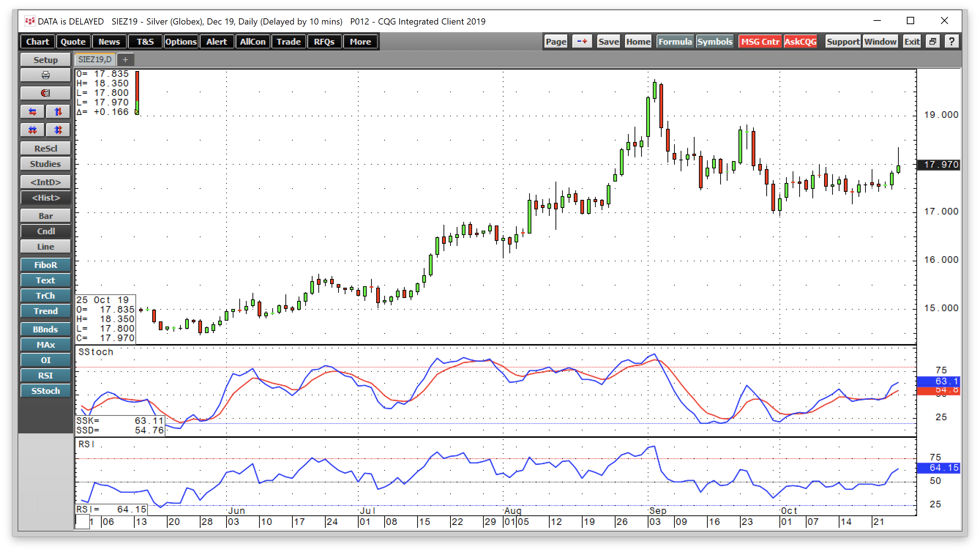Open the More menu for additional tools
This screenshot has height=552, width=980.
click(360, 41)
